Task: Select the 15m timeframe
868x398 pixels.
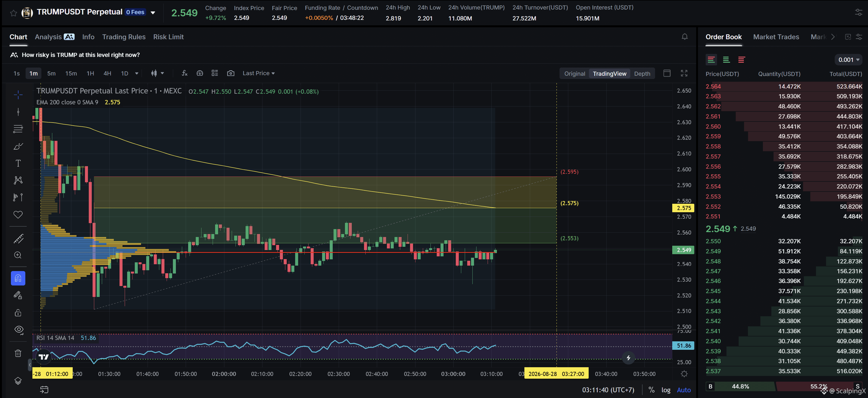Action: point(71,73)
